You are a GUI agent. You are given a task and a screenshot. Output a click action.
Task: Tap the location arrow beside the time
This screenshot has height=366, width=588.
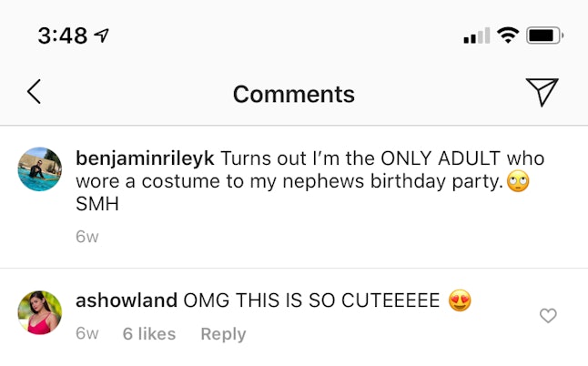(x=102, y=36)
